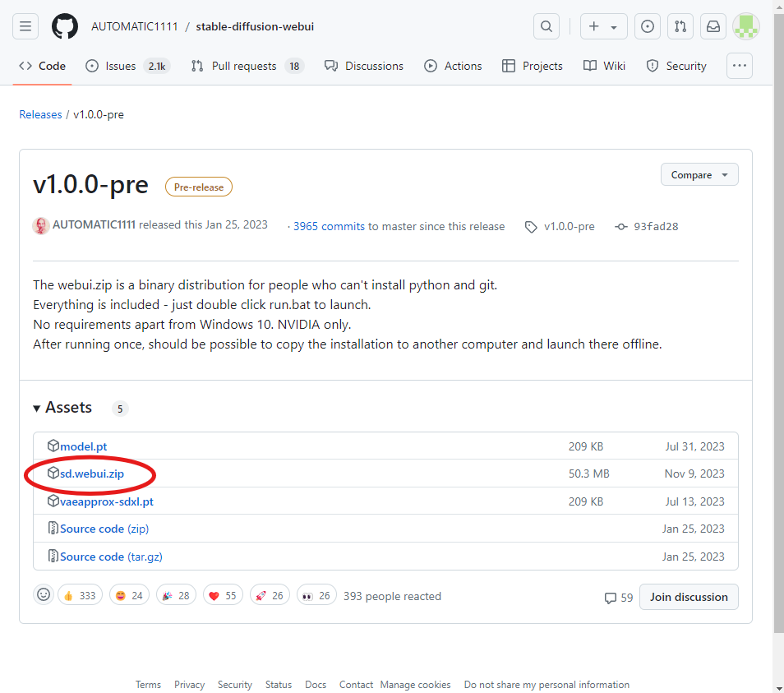Go back to Releases breadcrumb link
The width and height of the screenshot is (784, 693).
[x=40, y=114]
